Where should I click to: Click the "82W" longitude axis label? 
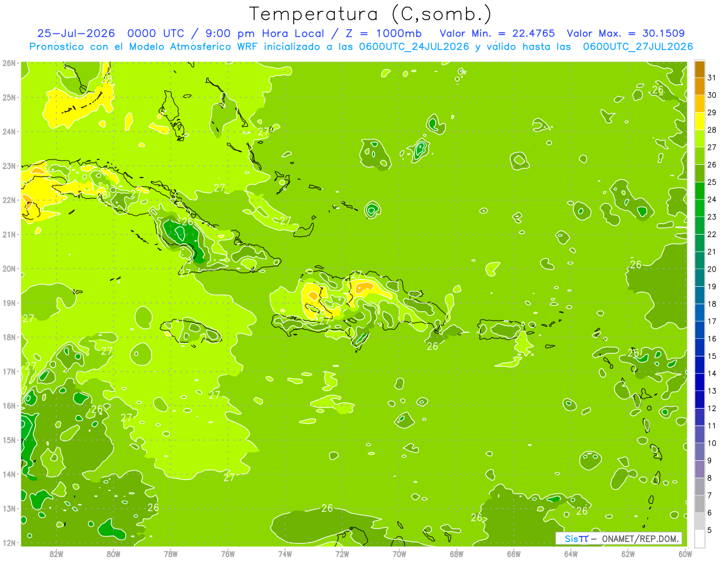56,554
